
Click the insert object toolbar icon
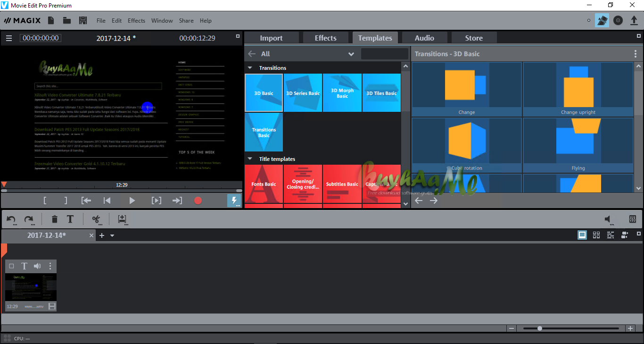[x=122, y=219]
